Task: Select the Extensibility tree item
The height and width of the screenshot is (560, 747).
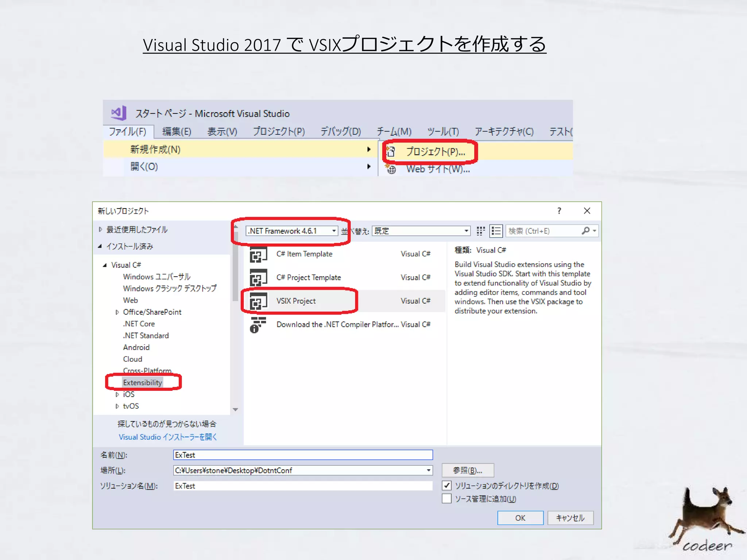Action: [x=142, y=382]
